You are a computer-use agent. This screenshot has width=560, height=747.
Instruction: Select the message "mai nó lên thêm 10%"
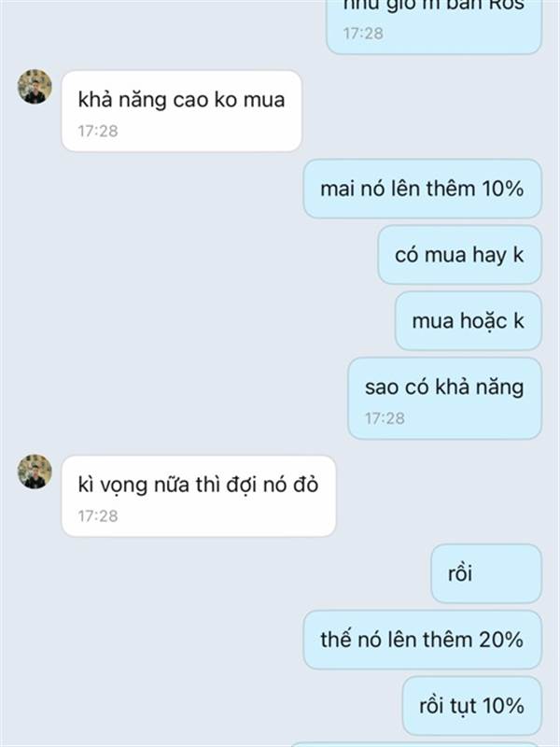click(x=423, y=189)
